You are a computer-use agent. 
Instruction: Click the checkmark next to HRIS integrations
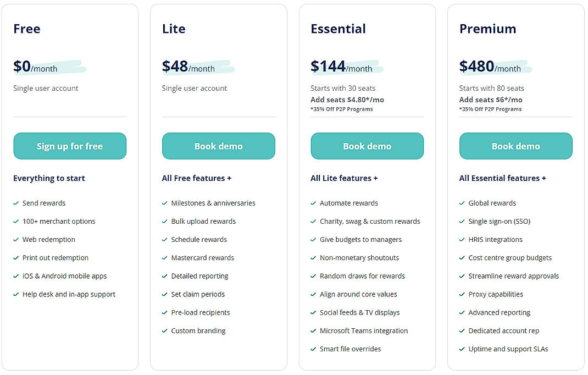pyautogui.click(x=462, y=239)
